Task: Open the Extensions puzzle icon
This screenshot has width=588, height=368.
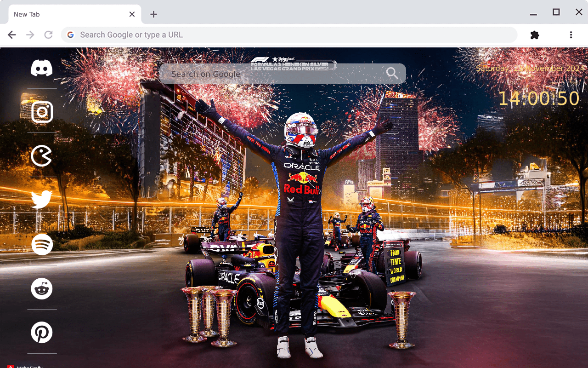Action: pos(534,35)
